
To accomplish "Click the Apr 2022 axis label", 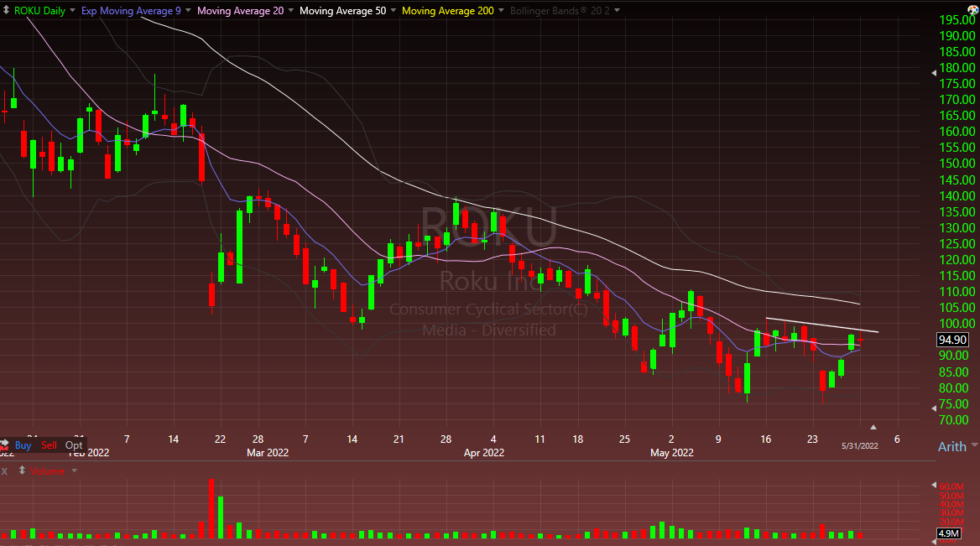I will (x=484, y=453).
